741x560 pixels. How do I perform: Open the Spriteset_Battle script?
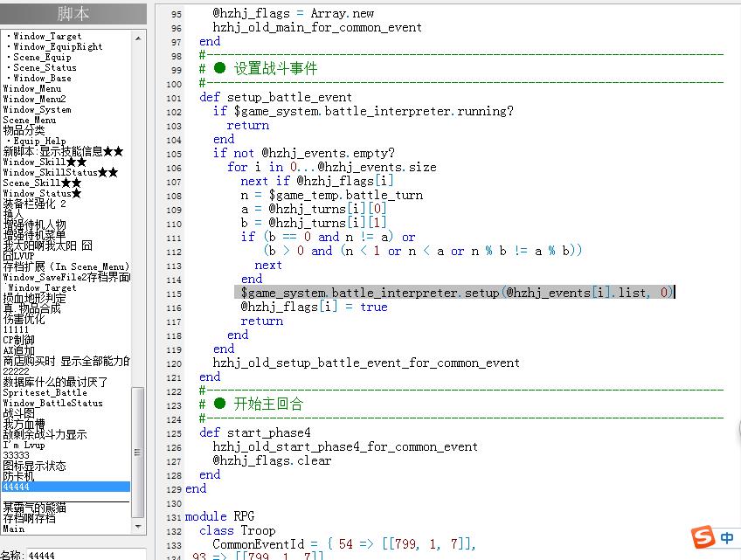(45, 392)
